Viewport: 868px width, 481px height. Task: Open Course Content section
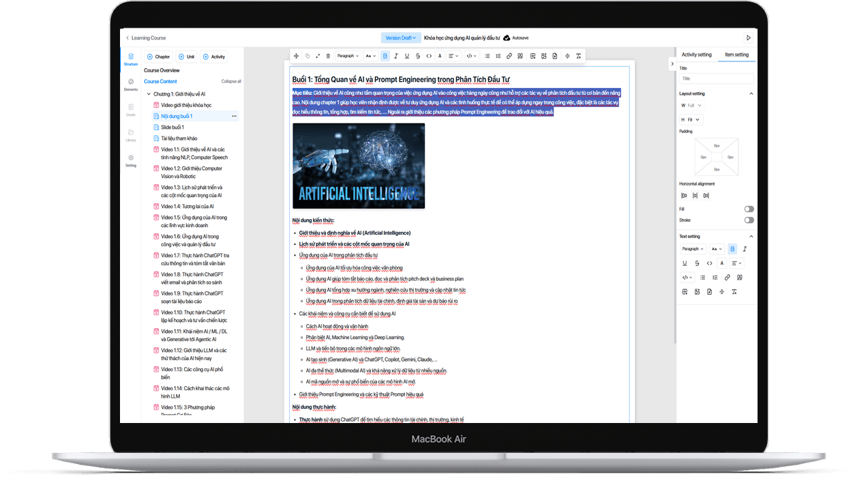click(160, 81)
